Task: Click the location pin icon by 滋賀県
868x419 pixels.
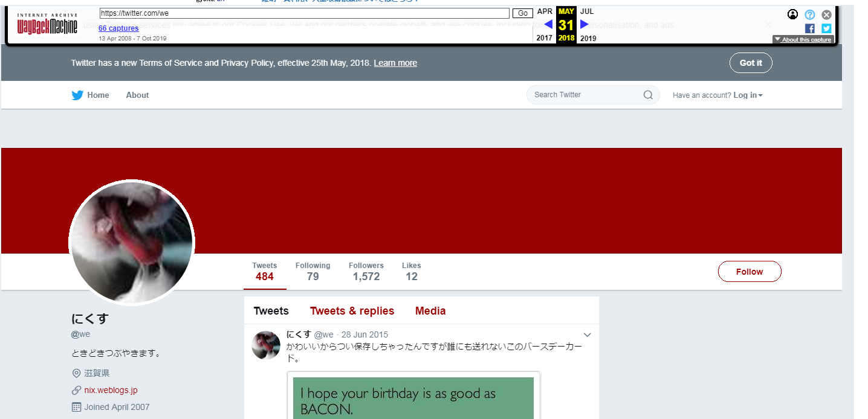Action: pyautogui.click(x=76, y=373)
